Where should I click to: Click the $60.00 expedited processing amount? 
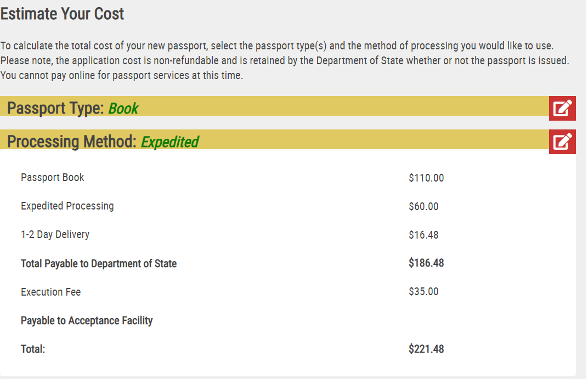click(x=424, y=206)
